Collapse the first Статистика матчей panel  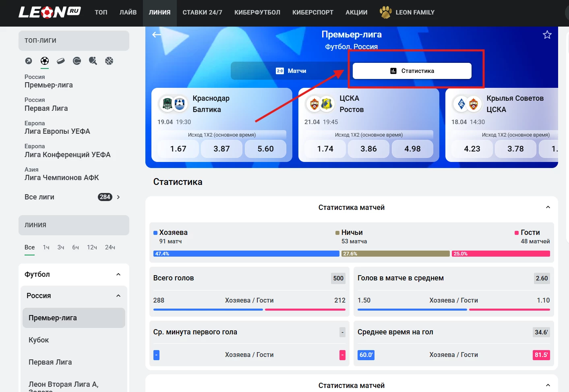(x=548, y=207)
